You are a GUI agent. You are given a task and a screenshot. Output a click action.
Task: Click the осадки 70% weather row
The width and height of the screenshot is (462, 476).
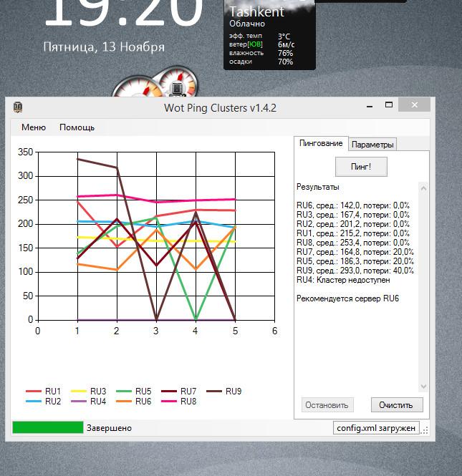pyautogui.click(x=261, y=62)
